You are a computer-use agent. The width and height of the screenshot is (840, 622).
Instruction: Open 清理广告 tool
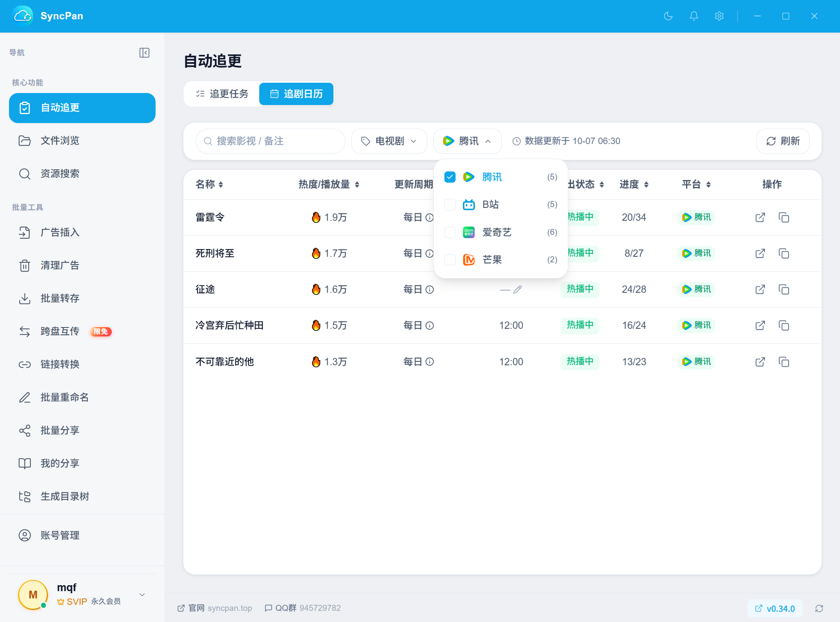coord(82,265)
